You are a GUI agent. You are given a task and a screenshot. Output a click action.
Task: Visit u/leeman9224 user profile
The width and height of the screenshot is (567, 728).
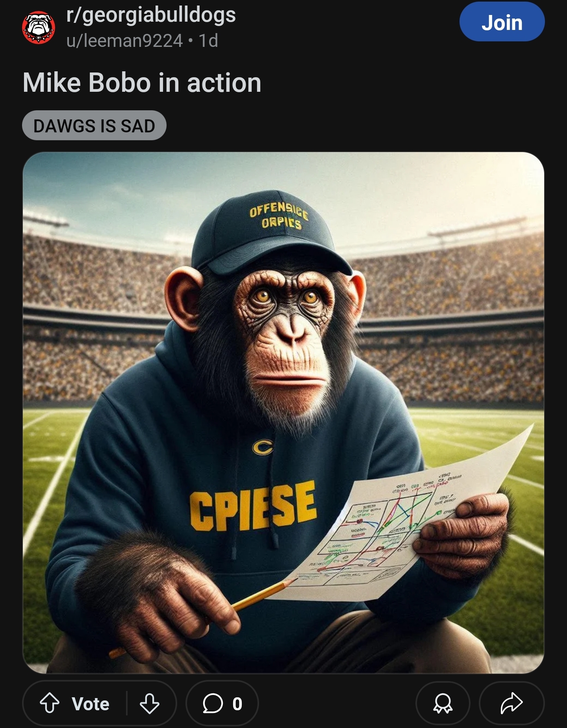(x=125, y=41)
